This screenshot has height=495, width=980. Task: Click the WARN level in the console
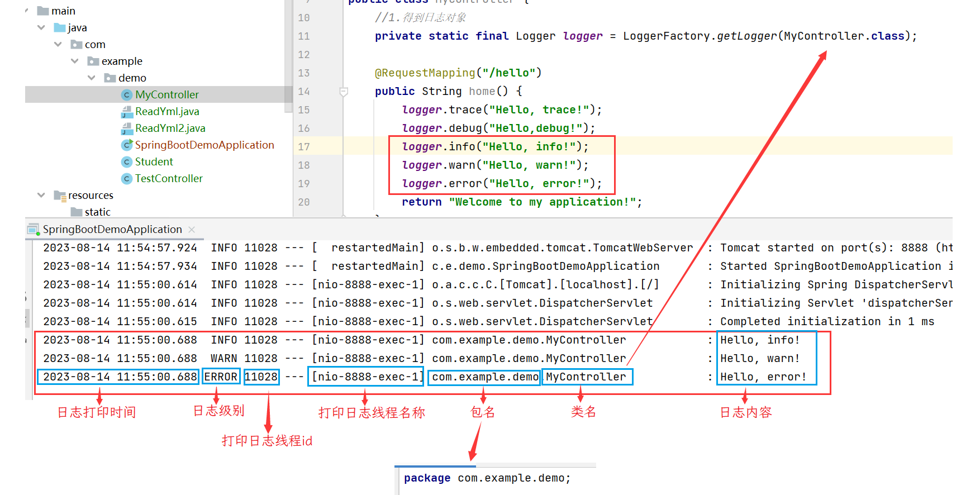pos(224,358)
